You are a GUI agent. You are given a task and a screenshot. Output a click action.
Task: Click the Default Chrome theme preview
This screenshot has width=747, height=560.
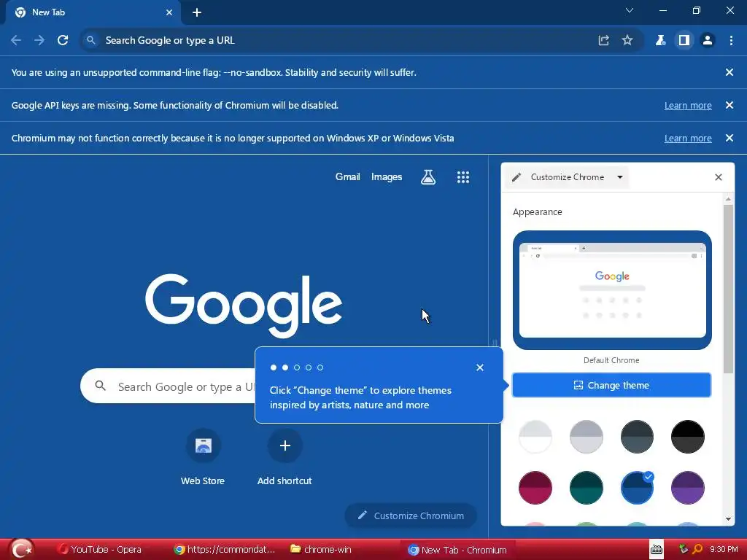pos(612,290)
